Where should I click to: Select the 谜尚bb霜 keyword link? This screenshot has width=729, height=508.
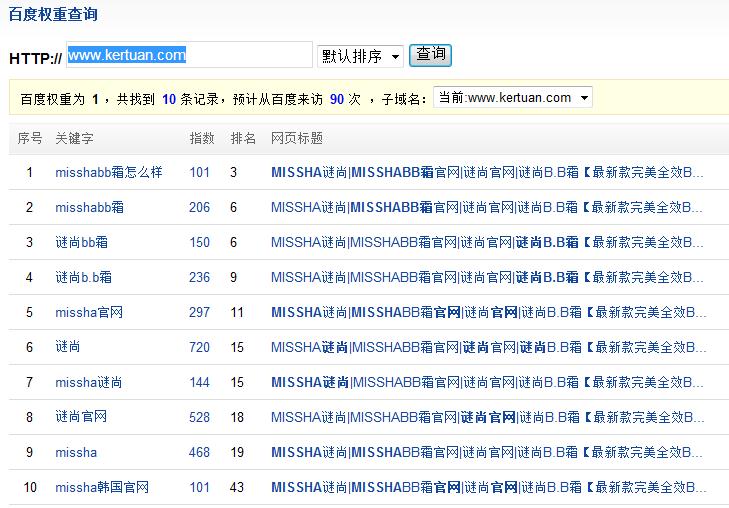pos(82,242)
